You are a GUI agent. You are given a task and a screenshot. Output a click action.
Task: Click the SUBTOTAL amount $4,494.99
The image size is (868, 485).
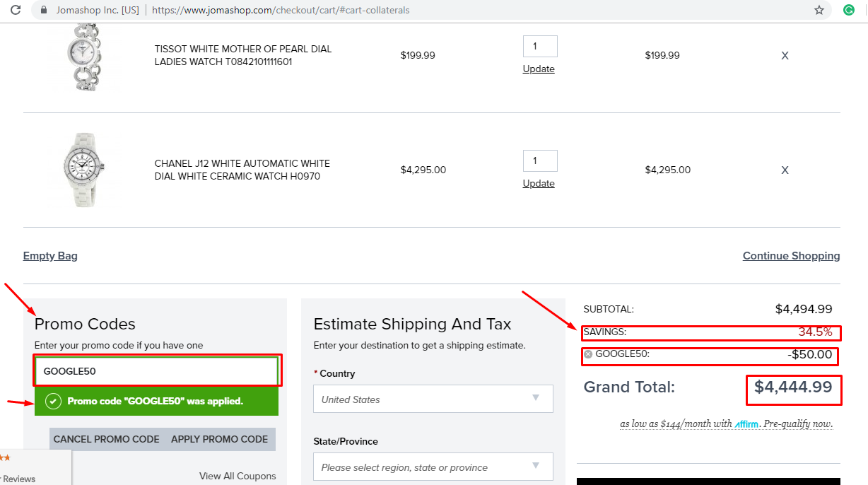(x=804, y=309)
